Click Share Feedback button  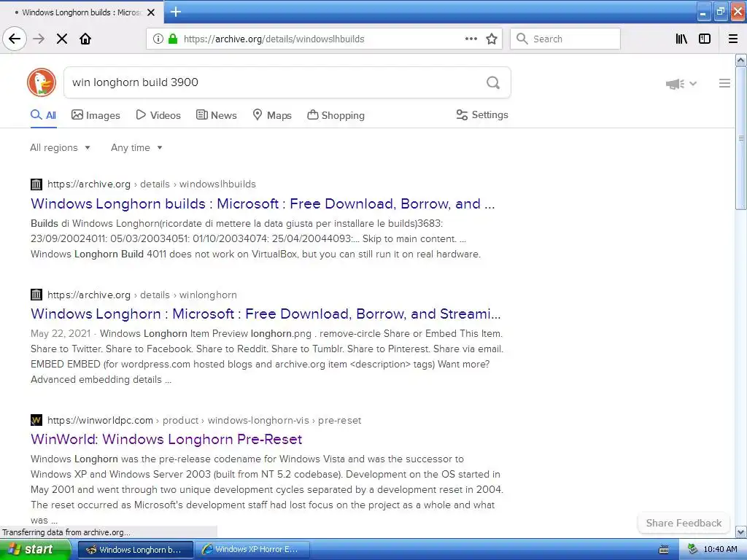[684, 523]
